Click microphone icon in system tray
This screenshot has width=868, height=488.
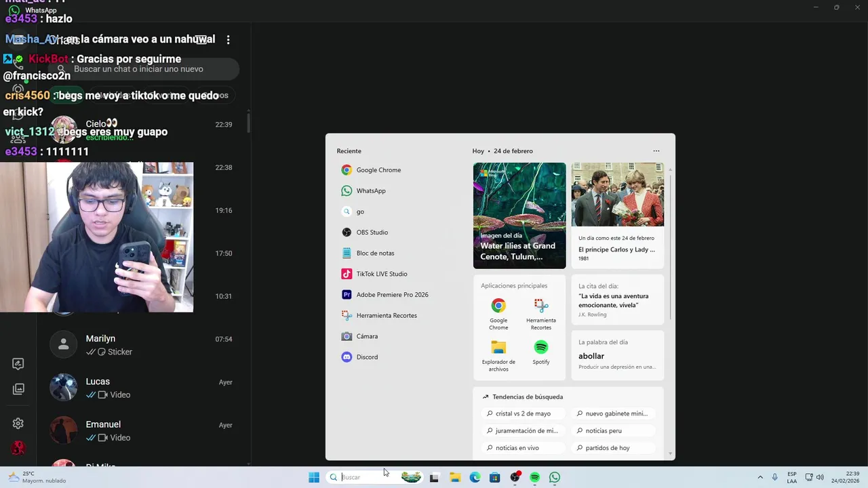pyautogui.click(x=774, y=477)
